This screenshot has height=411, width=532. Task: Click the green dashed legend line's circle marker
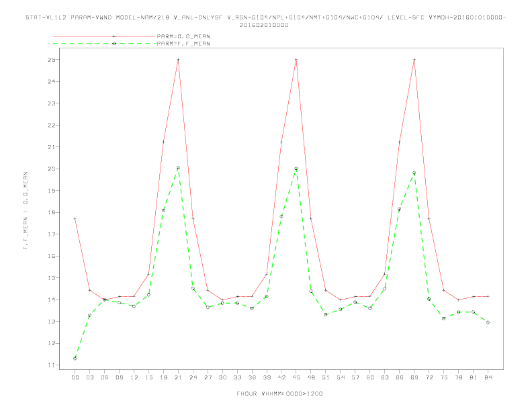tap(114, 44)
